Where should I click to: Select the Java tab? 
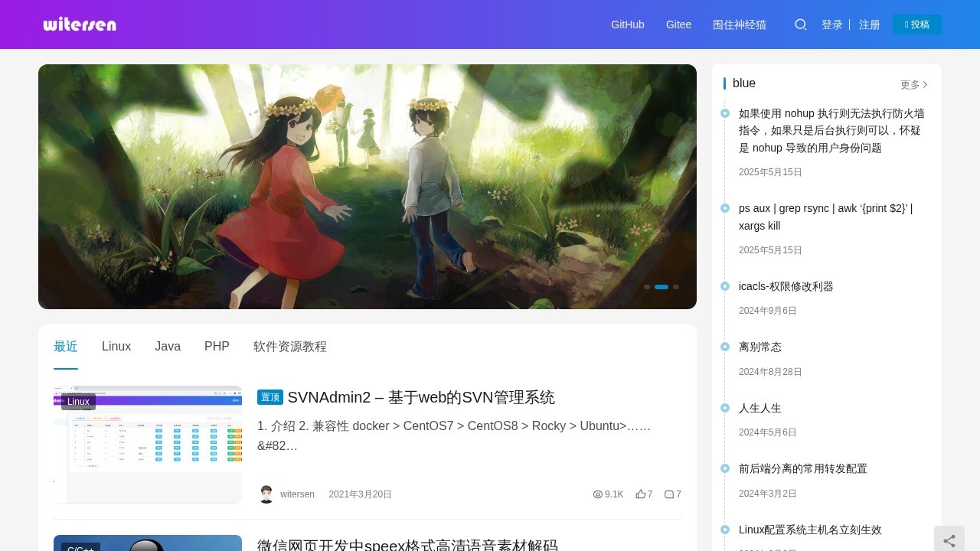pos(168,346)
